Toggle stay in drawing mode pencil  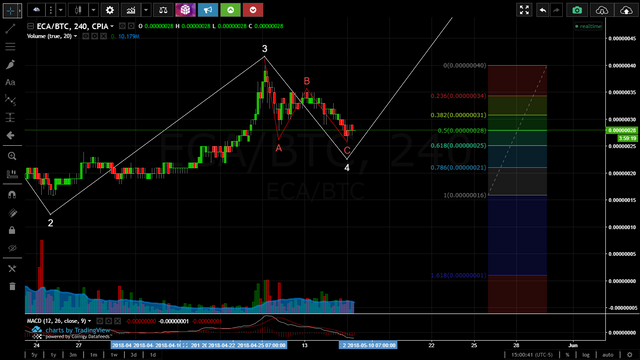click(x=12, y=213)
